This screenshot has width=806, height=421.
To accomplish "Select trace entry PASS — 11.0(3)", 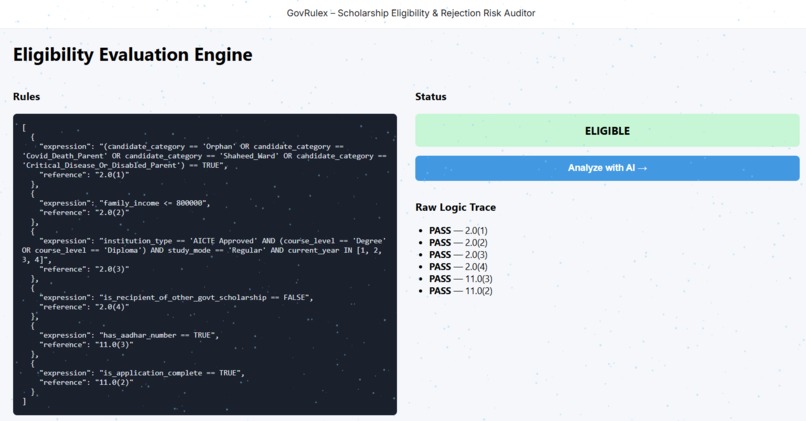I will coord(461,279).
